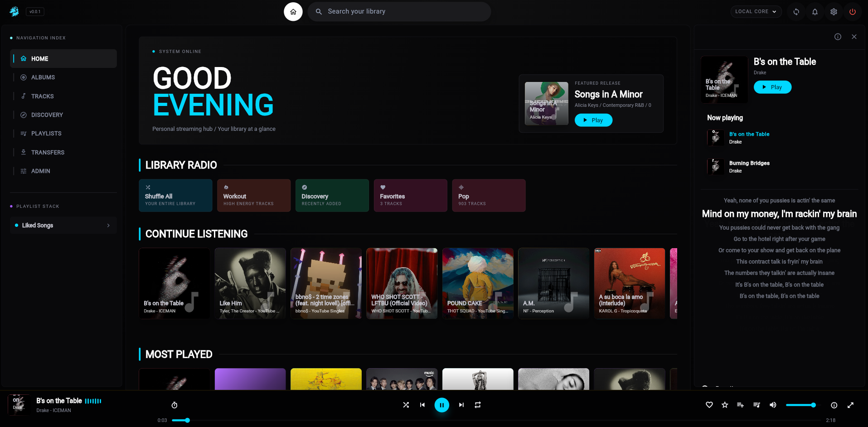Click the lyric "This contract talk is fryin' my brain"
This screenshot has width=868, height=427.
(779, 262)
